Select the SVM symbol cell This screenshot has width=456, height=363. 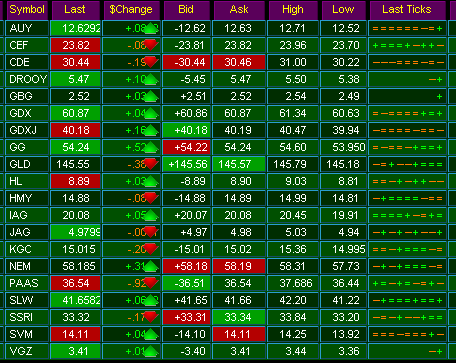click(27, 334)
